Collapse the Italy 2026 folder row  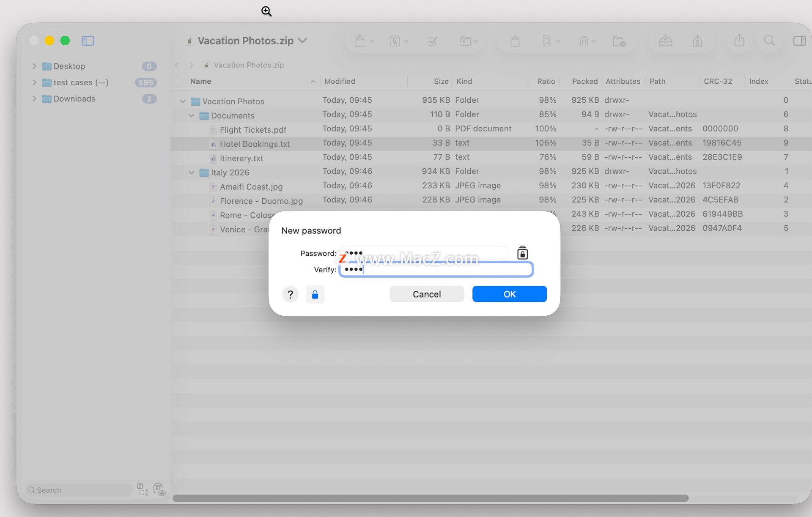click(192, 172)
